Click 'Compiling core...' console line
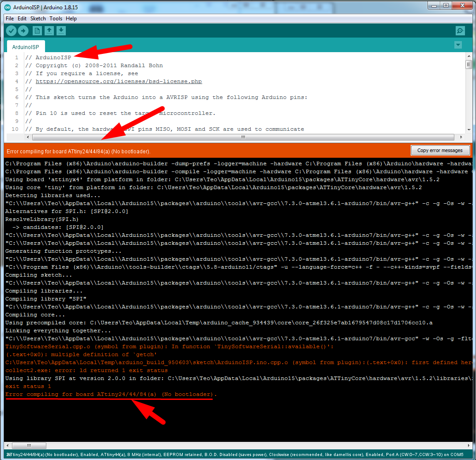476x460 pixels. 35,315
